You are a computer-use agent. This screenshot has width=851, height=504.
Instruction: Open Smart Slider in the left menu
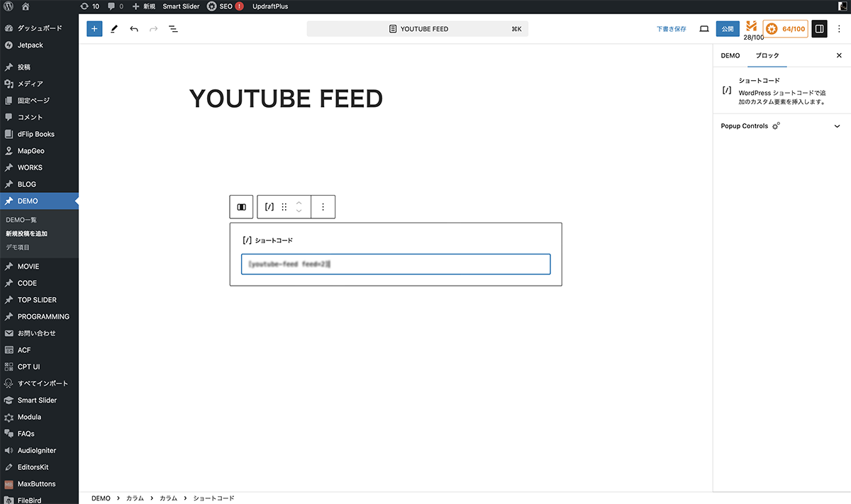point(37,401)
